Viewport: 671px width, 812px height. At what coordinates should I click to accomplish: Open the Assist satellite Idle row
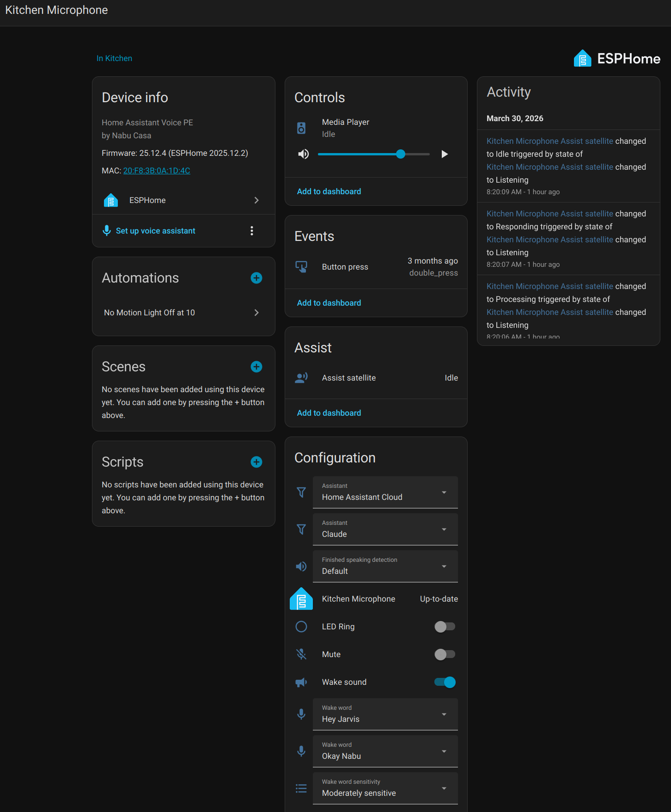coord(376,378)
